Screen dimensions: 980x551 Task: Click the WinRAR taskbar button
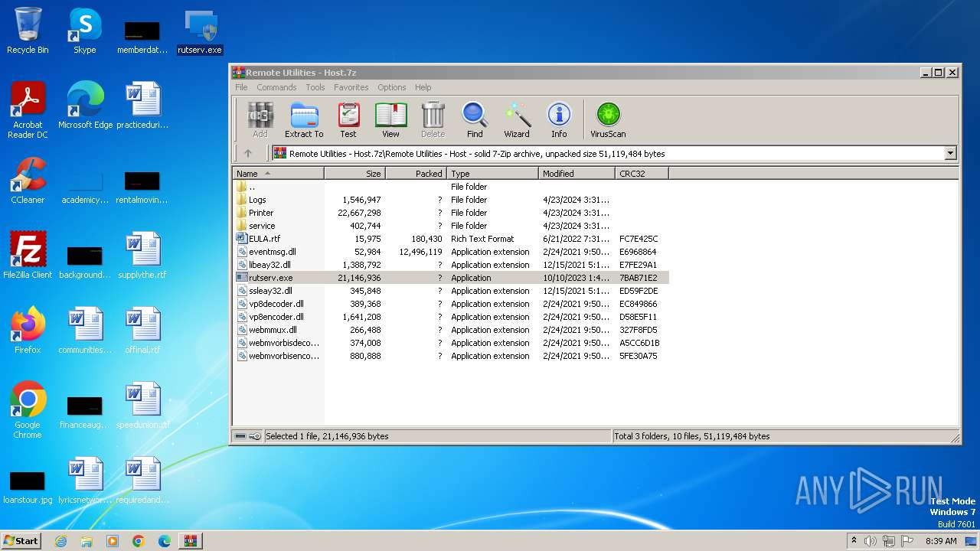pos(191,541)
